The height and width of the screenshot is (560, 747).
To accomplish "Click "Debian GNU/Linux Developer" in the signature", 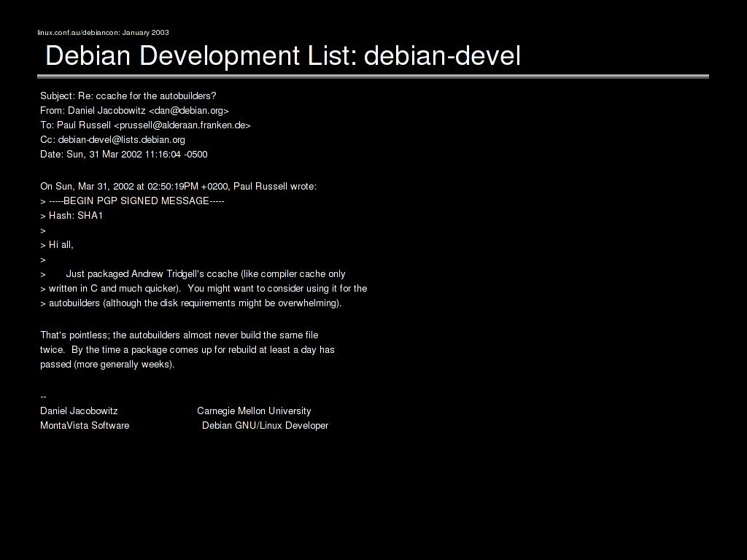I will click(x=265, y=425).
